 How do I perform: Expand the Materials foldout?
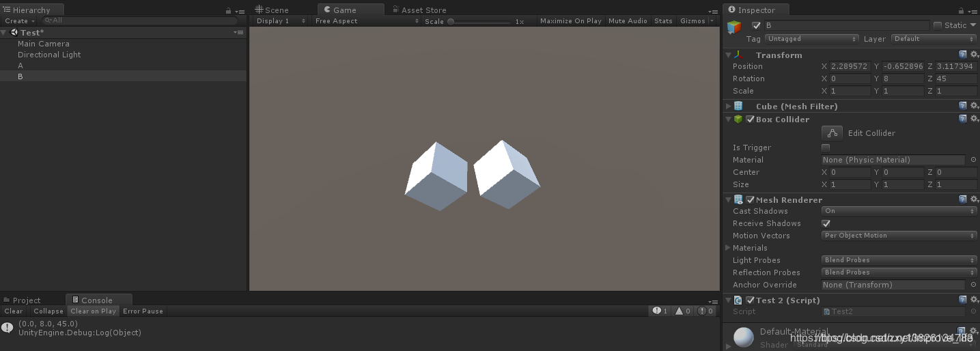pos(729,248)
